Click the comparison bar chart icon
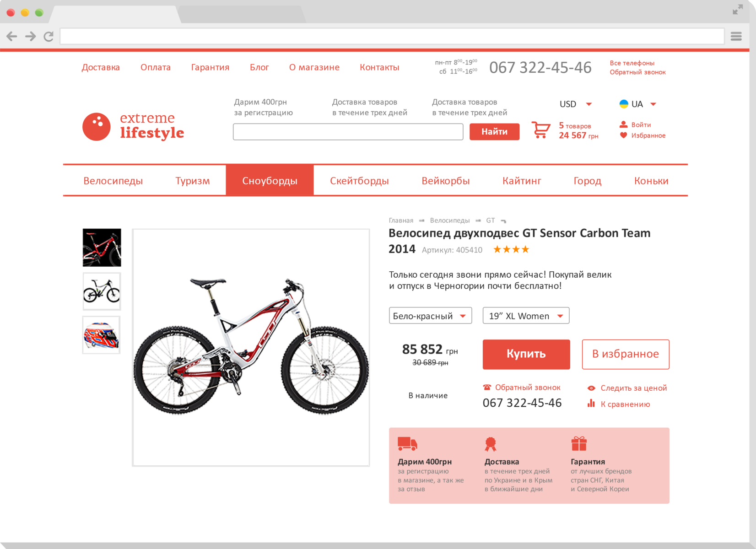This screenshot has height=549, width=756. point(591,404)
